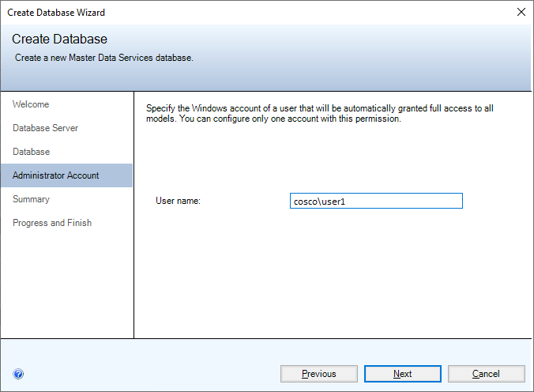This screenshot has width=534, height=392.
Task: Click the 'Create a new Master Data Services database' subtitle
Action: [x=104, y=58]
